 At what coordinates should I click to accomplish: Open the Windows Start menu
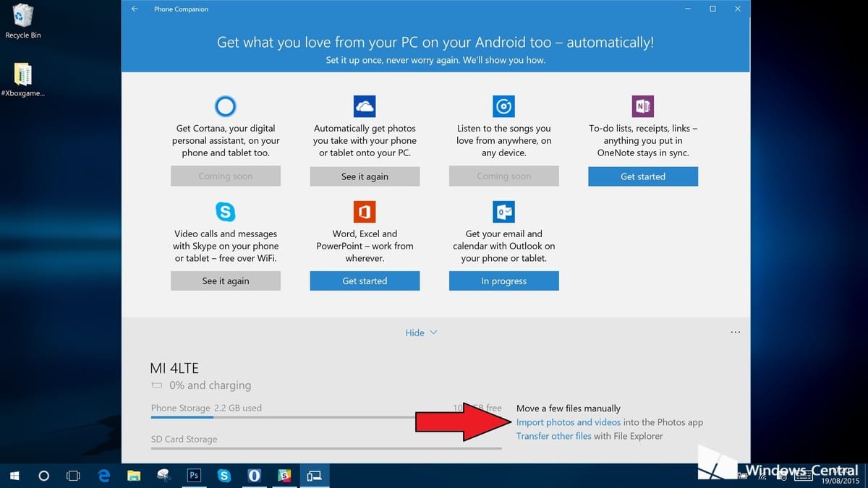point(14,476)
